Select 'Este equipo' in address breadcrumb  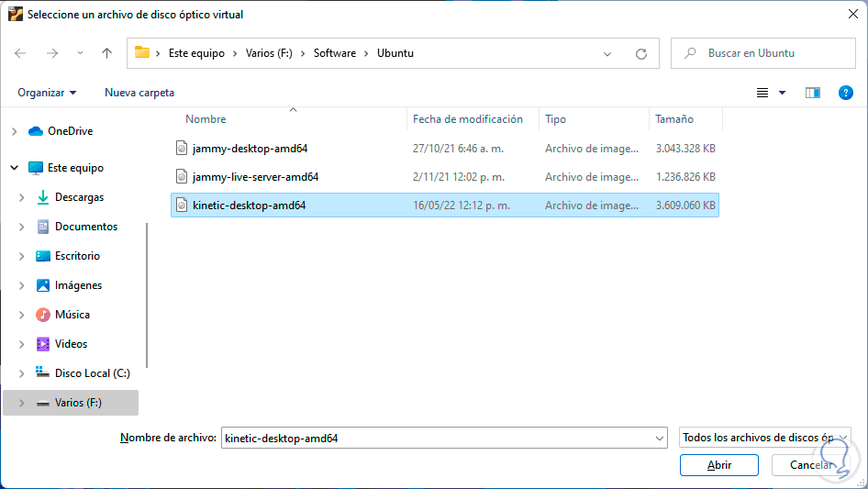[196, 53]
